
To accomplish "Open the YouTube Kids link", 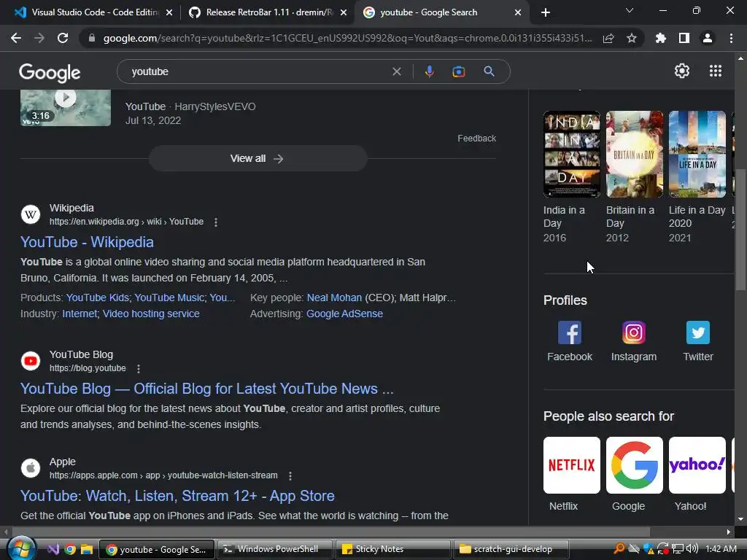I will pyautogui.click(x=97, y=297).
